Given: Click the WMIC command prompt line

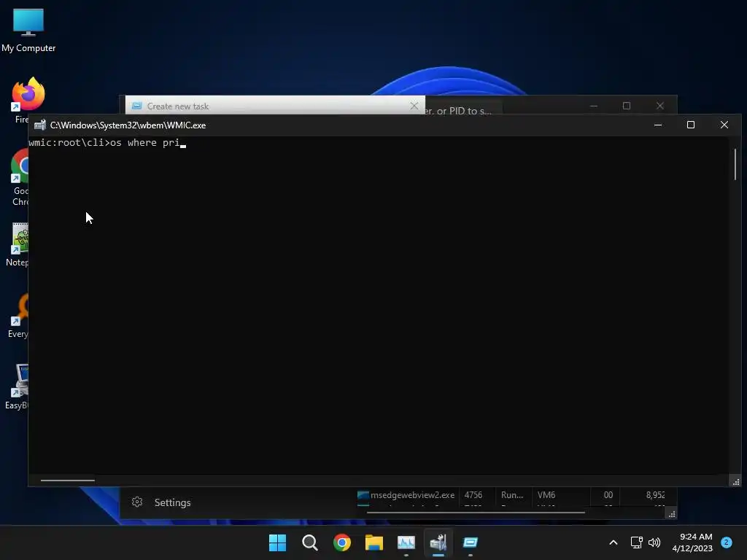Looking at the screenshot, I should coord(107,143).
